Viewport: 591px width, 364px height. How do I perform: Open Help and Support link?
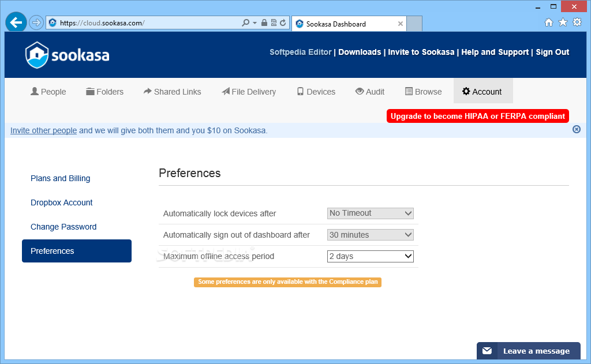coord(495,52)
